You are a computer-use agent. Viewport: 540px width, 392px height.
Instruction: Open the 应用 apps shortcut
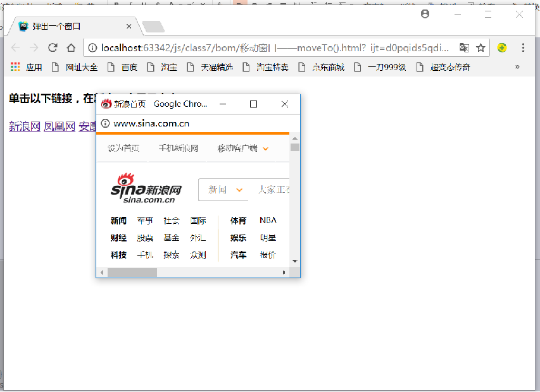click(x=27, y=67)
